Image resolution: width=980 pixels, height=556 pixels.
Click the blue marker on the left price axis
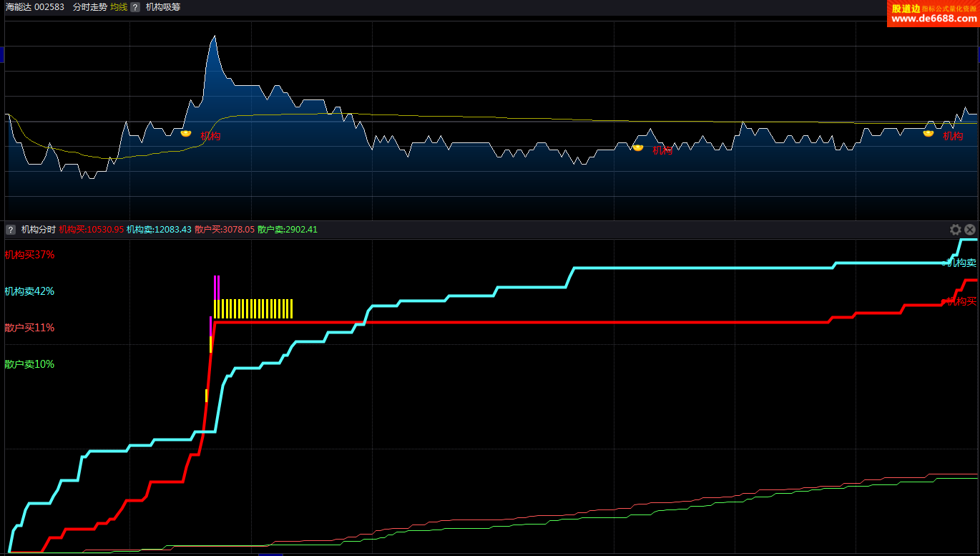2,54
